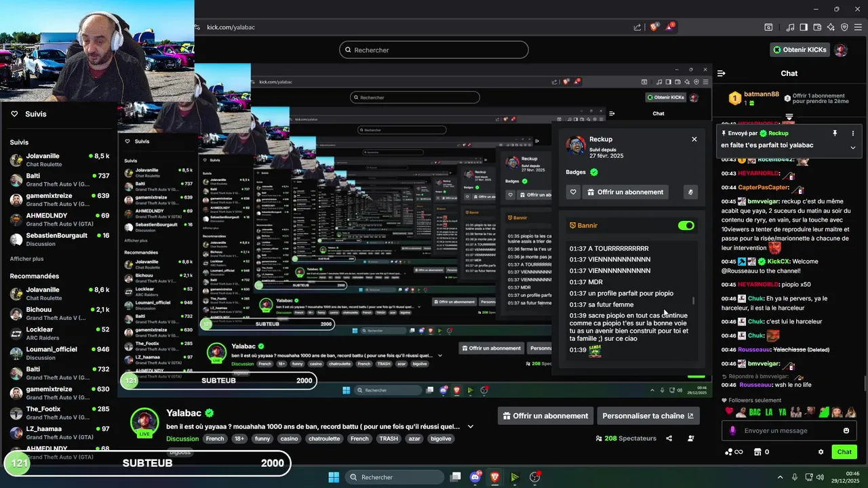868x488 pixels.
Task: Click the pin icon on pinned message
Action: click(835, 134)
